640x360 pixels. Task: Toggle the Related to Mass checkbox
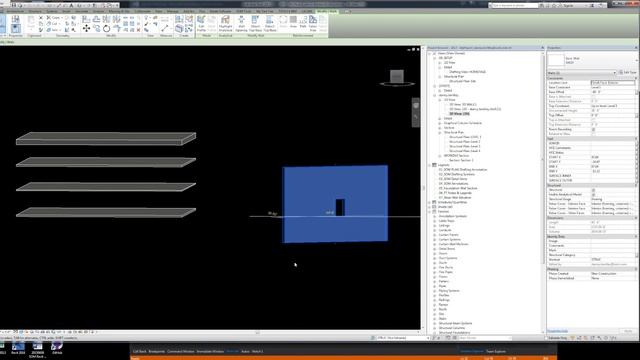point(593,134)
